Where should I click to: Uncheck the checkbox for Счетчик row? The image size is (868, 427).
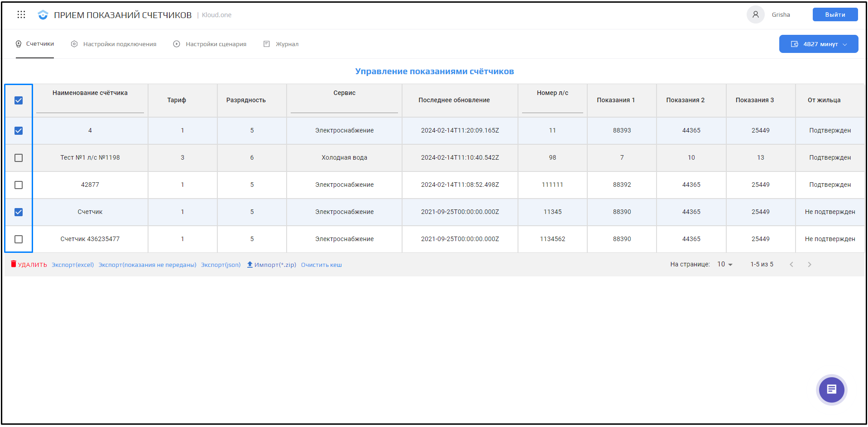(19, 212)
